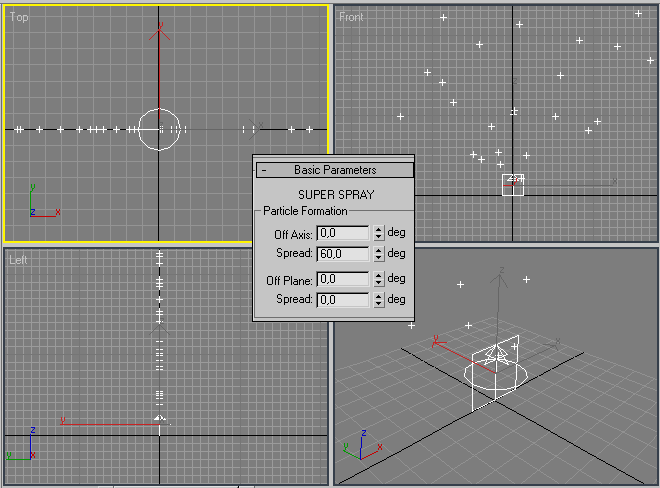Click the Left viewport label

[x=19, y=260]
